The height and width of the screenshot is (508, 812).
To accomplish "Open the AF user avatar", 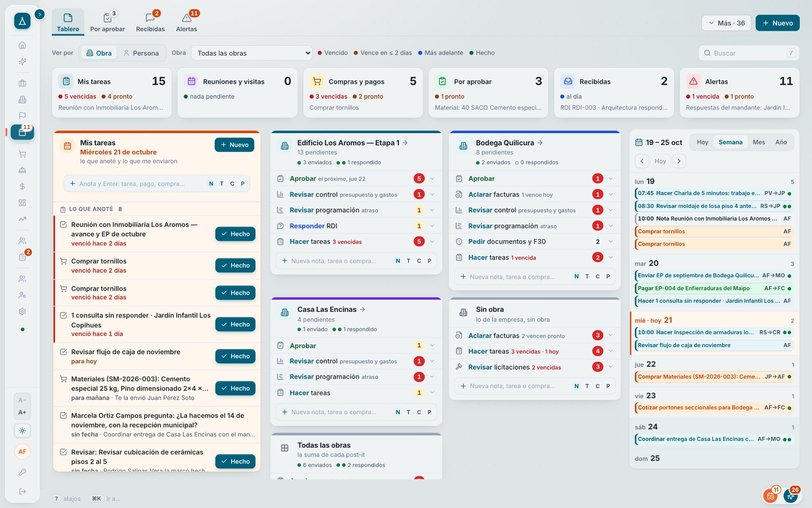I will coord(22,452).
